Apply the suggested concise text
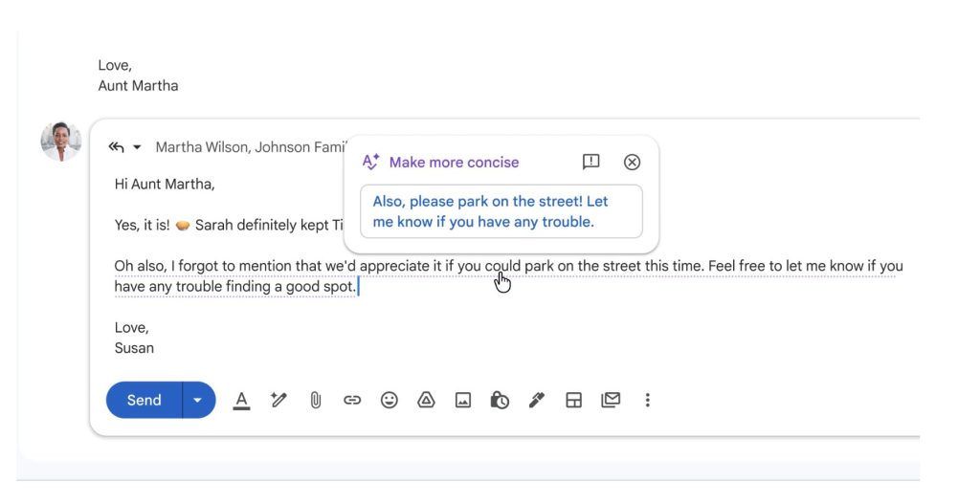The width and height of the screenshot is (980, 504). pyautogui.click(x=501, y=211)
